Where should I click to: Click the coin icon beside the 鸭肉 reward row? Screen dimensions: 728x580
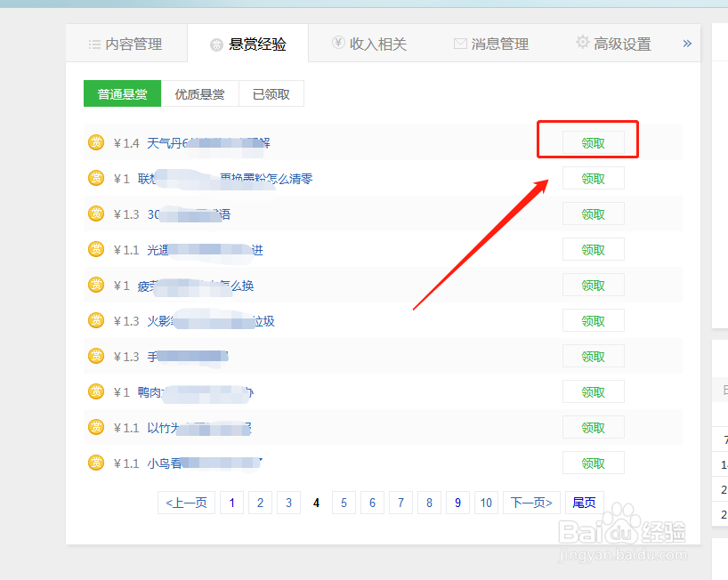[x=96, y=391]
